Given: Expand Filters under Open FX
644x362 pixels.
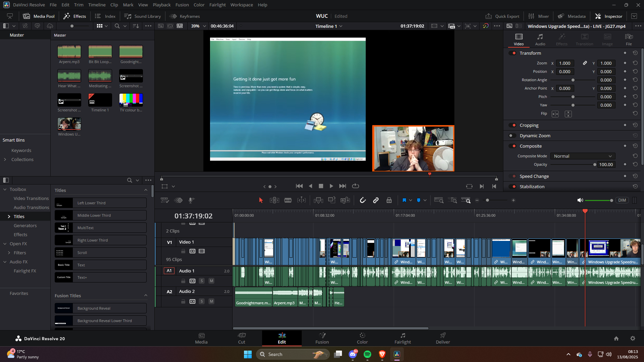Looking at the screenshot, I should tap(9, 253).
